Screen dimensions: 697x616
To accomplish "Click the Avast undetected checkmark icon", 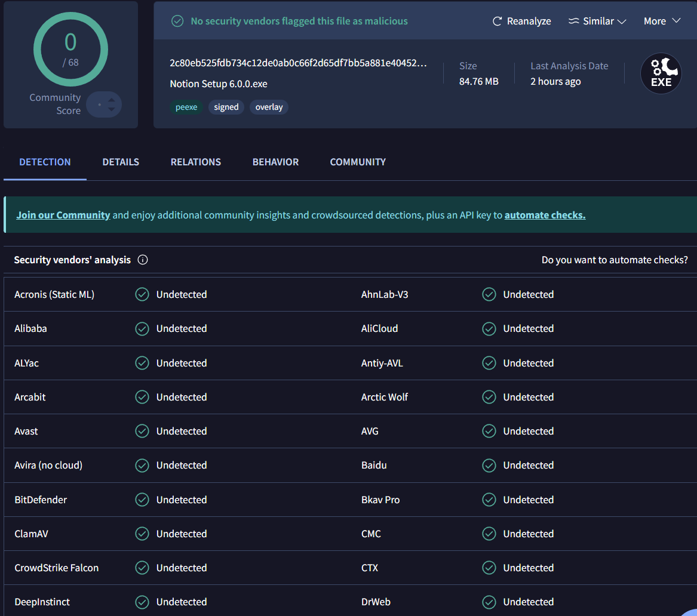I will click(x=142, y=431).
